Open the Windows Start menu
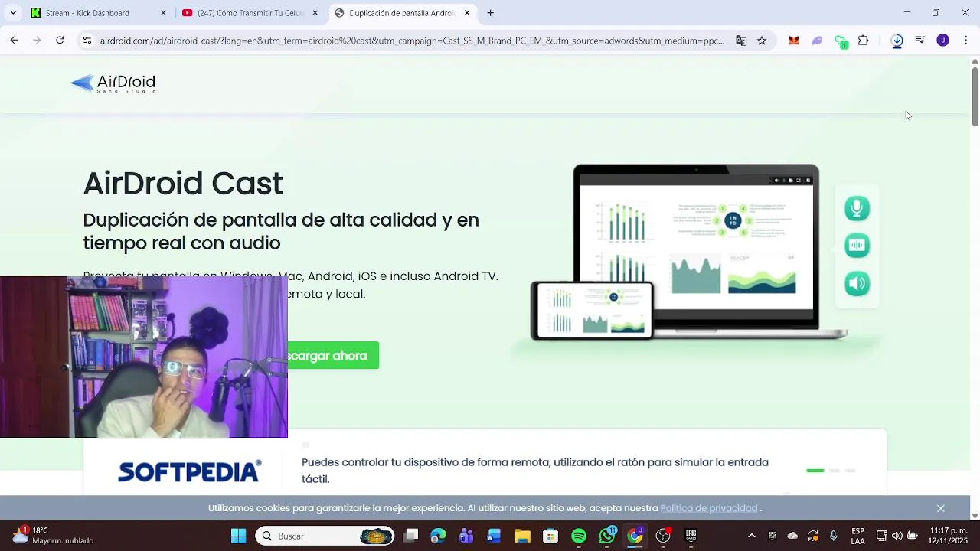This screenshot has width=980, height=551. 239,536
